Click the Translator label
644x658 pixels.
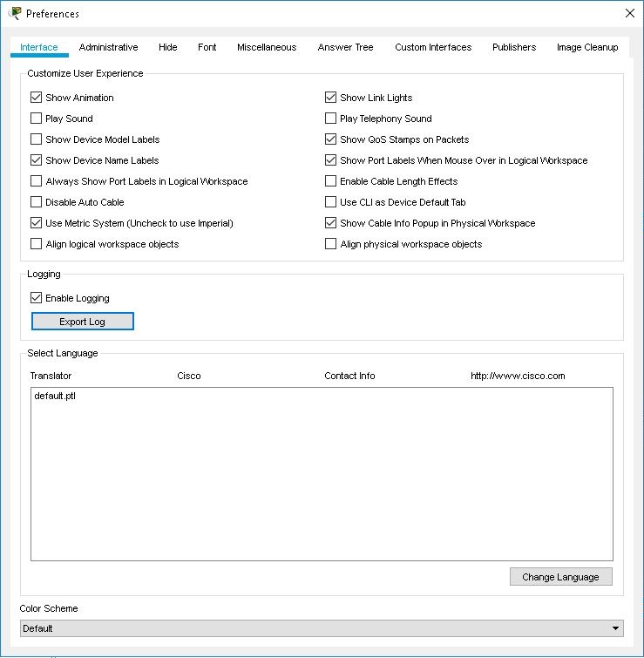[51, 376]
